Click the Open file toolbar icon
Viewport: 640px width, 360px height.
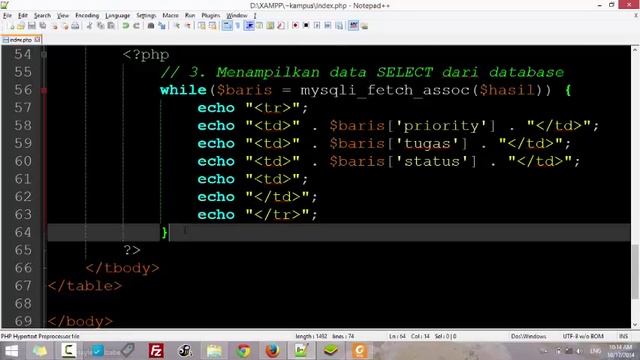pos(21,26)
